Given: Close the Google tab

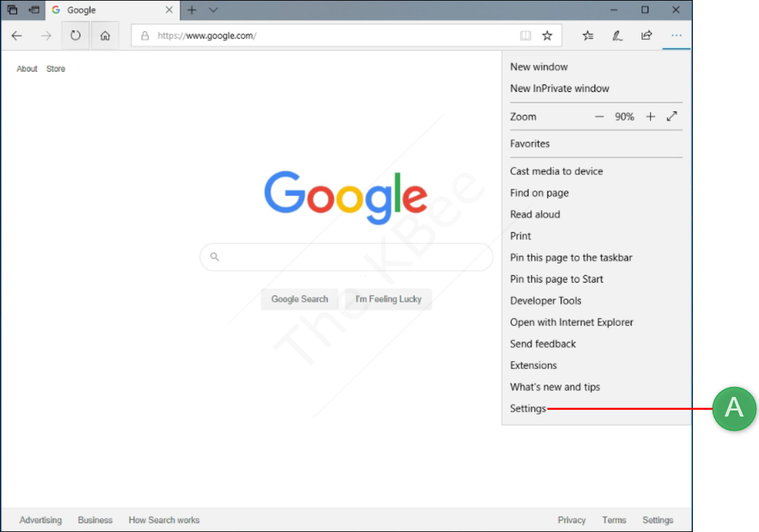Looking at the screenshot, I should click(x=169, y=9).
